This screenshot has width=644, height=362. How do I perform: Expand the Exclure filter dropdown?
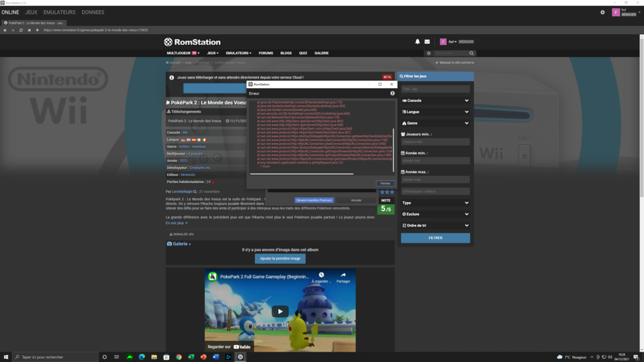click(x=435, y=214)
